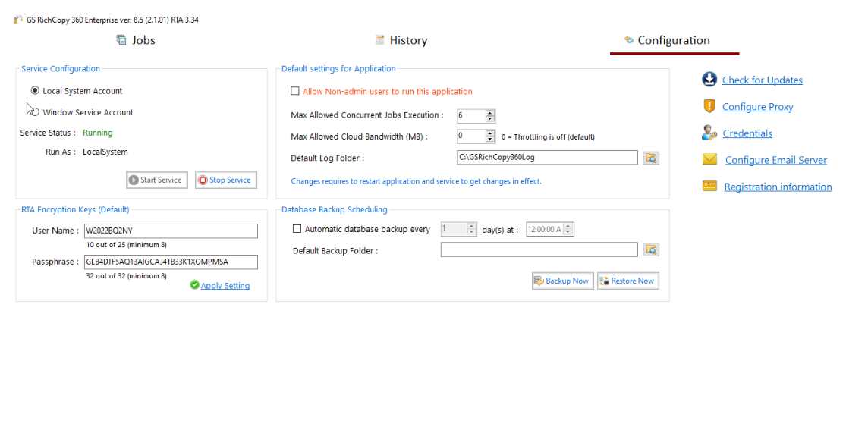The width and height of the screenshot is (868, 433).
Task: Open Registration information link
Action: coord(778,187)
